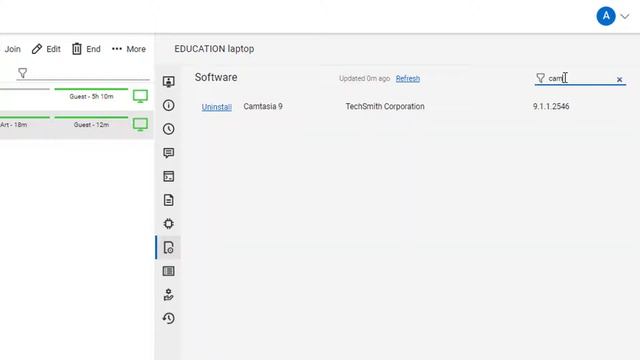
Task: Click the Updated 0m ago text
Action: [x=364, y=78]
